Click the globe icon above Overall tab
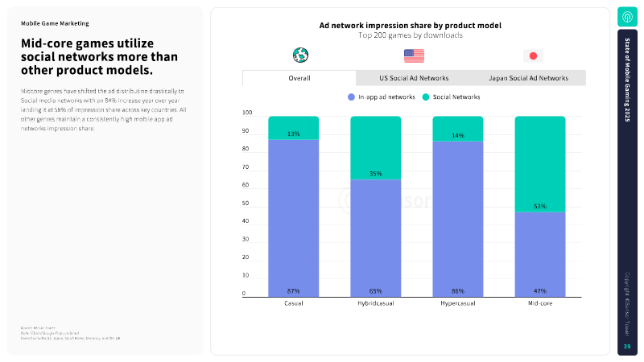 coord(300,55)
